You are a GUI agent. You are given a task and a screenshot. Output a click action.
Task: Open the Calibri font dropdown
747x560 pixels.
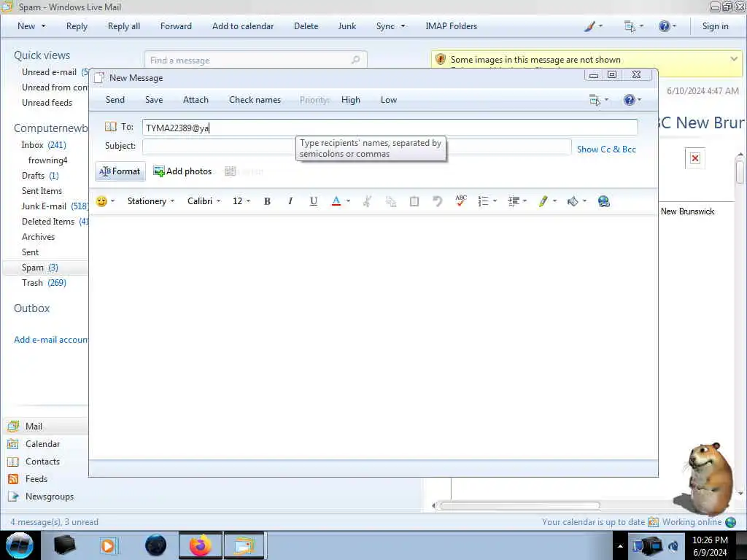[x=204, y=201]
